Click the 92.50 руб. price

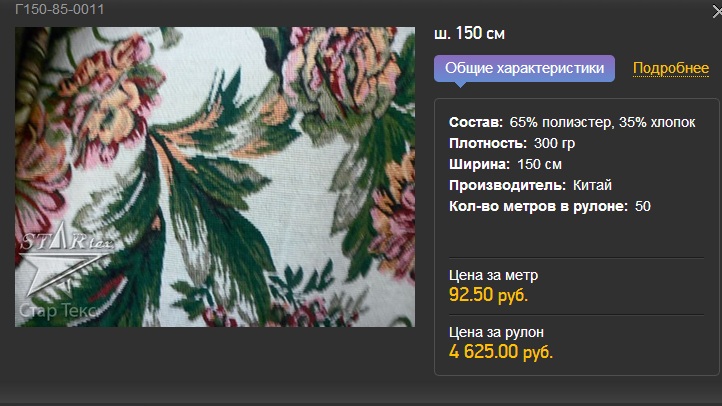488,295
